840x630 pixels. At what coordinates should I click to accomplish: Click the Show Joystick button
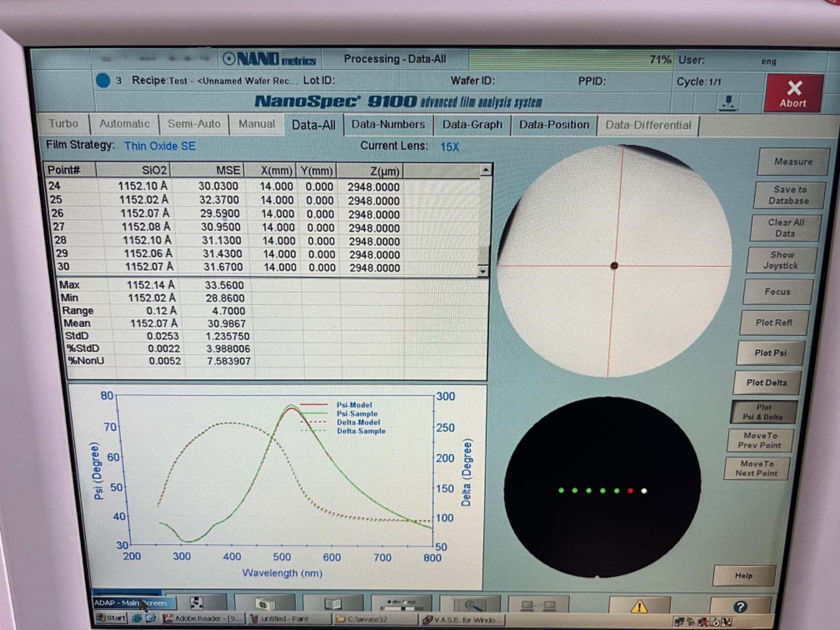click(x=781, y=260)
